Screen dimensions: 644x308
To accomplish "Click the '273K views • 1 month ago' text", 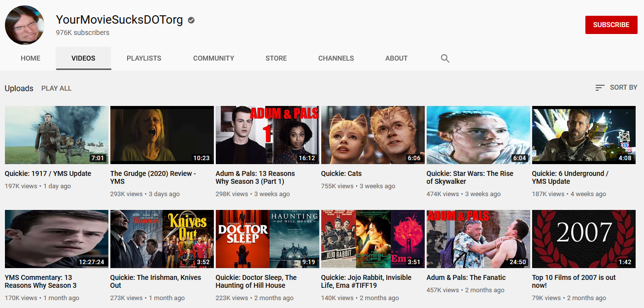I will point(147,298).
